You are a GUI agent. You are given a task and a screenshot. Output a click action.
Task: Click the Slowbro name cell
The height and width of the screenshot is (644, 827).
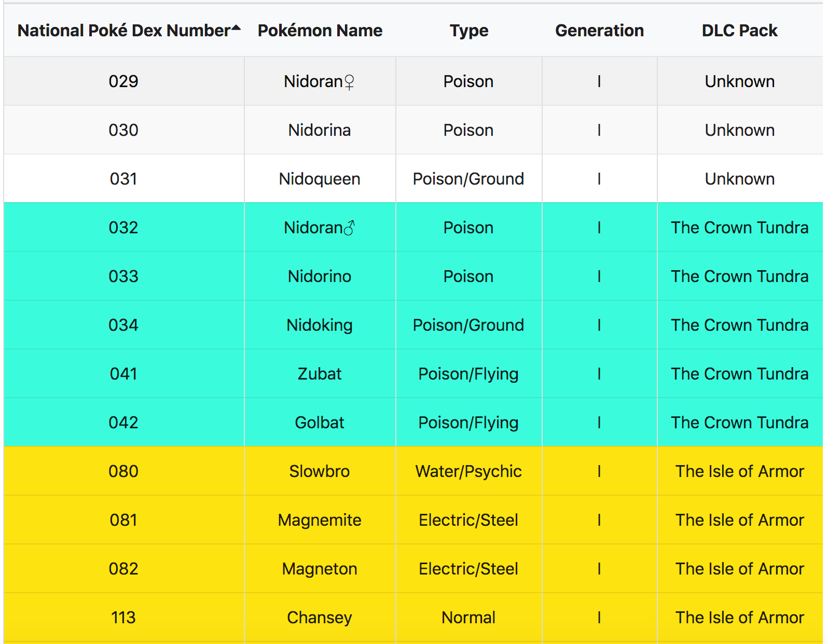tap(320, 471)
